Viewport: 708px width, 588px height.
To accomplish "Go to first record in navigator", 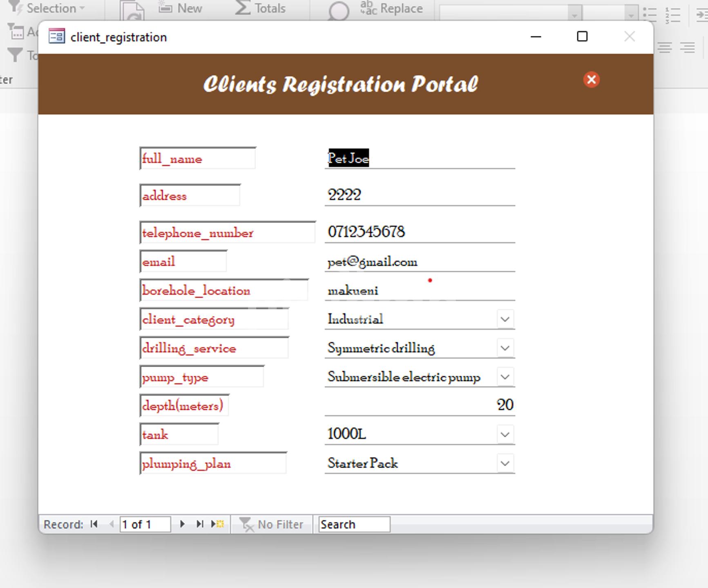I will tap(94, 524).
